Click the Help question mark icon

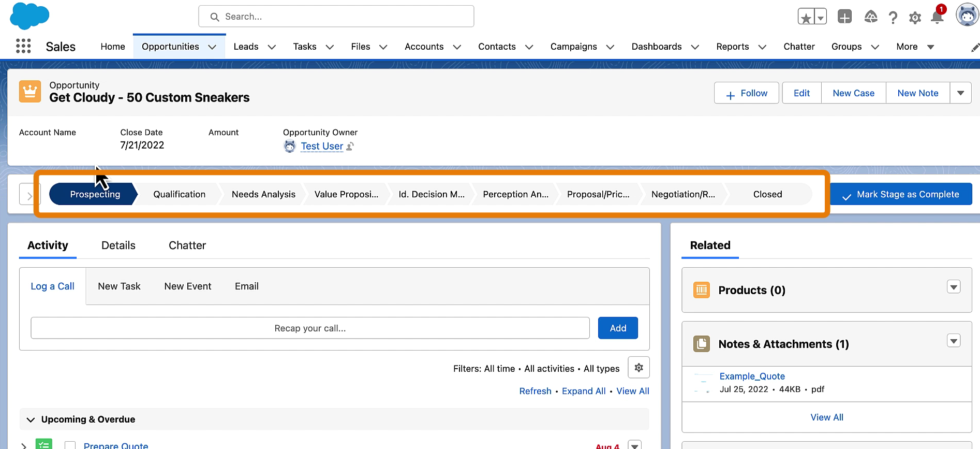(893, 18)
